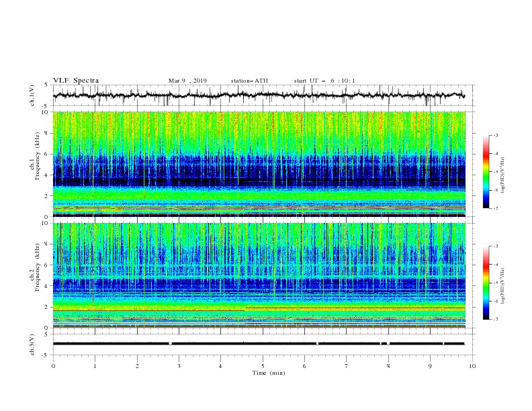Click the 'ch.3(V)' axis label
Image resolution: width=532 pixels, height=411 pixels.
pyautogui.click(x=32, y=345)
